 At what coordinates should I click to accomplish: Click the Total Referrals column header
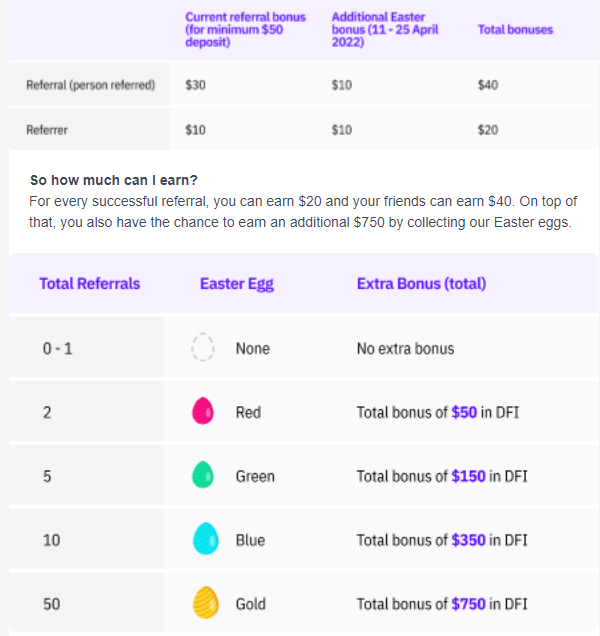[90, 284]
